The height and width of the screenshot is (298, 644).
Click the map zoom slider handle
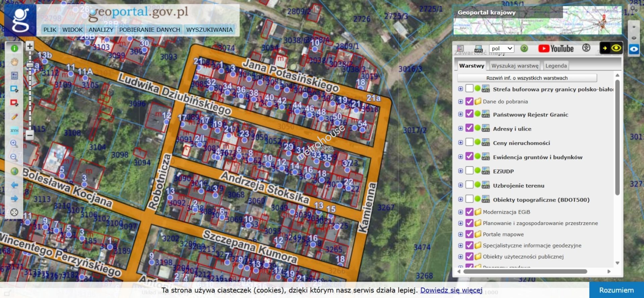pyautogui.click(x=30, y=65)
